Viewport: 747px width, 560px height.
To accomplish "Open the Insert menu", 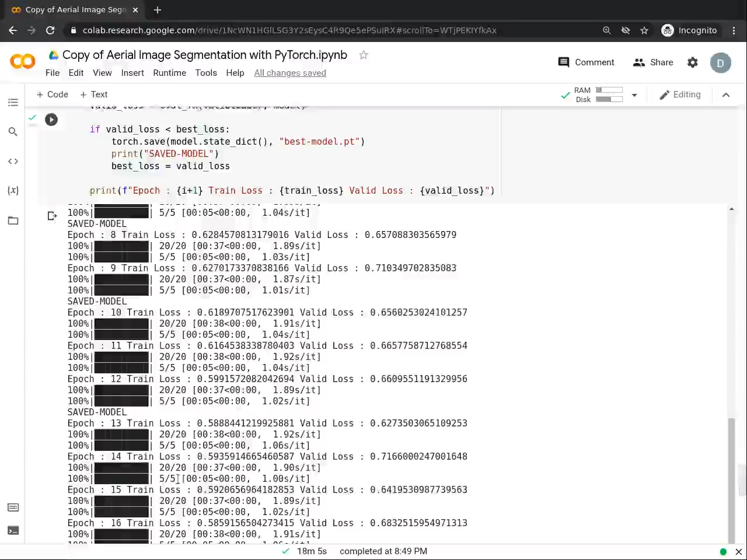I will pyautogui.click(x=132, y=73).
